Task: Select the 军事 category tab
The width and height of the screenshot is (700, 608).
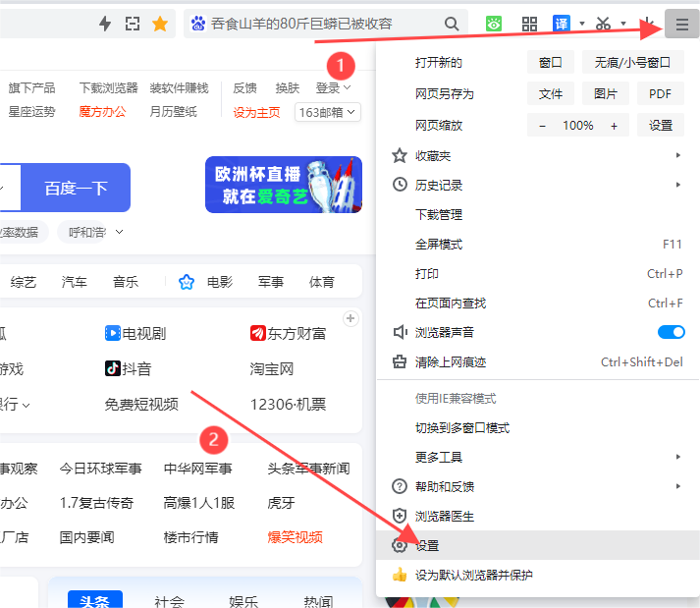Action: [x=271, y=282]
